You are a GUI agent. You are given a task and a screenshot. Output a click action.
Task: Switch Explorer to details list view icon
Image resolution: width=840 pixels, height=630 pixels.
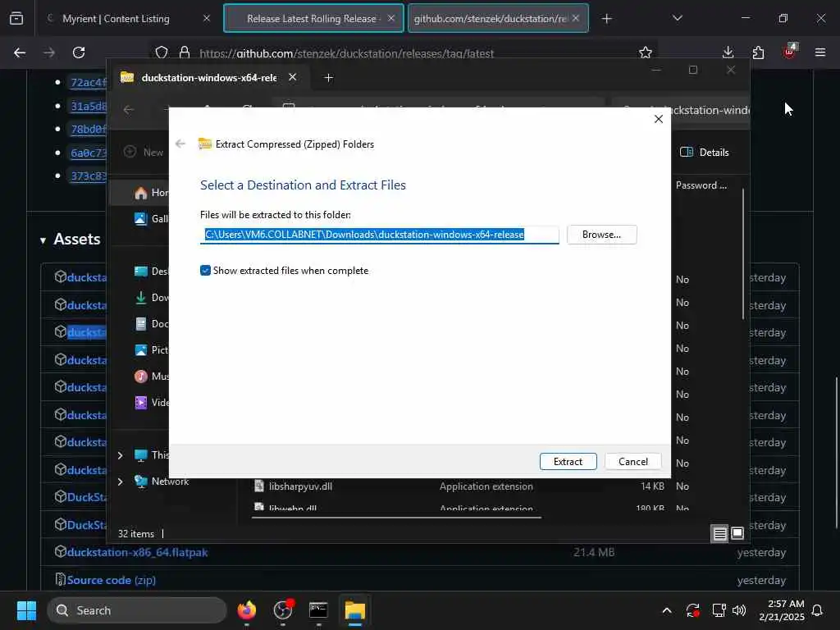pos(719,533)
